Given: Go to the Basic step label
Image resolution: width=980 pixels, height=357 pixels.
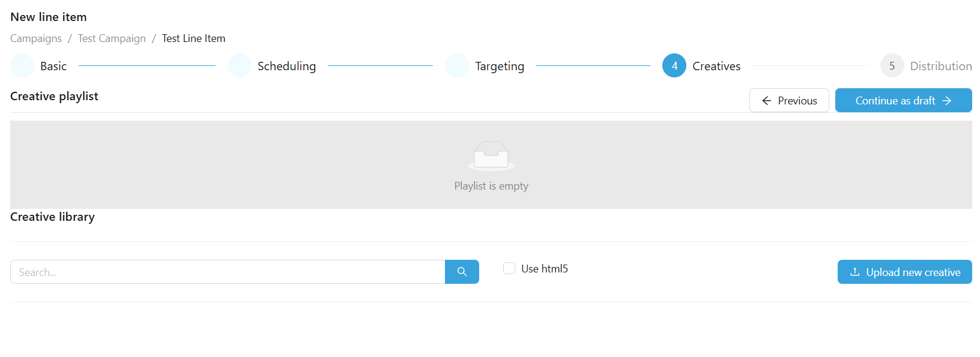Looking at the screenshot, I should click(53, 66).
